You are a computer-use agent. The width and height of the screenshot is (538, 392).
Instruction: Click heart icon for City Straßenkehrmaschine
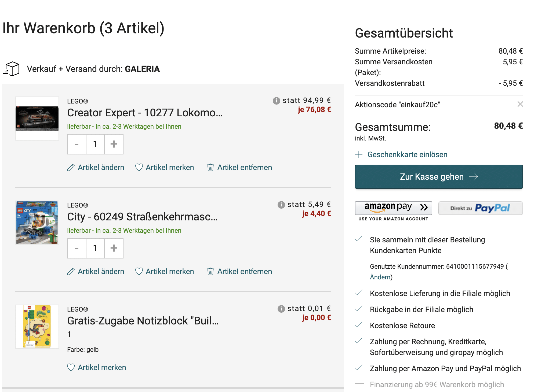pos(139,272)
